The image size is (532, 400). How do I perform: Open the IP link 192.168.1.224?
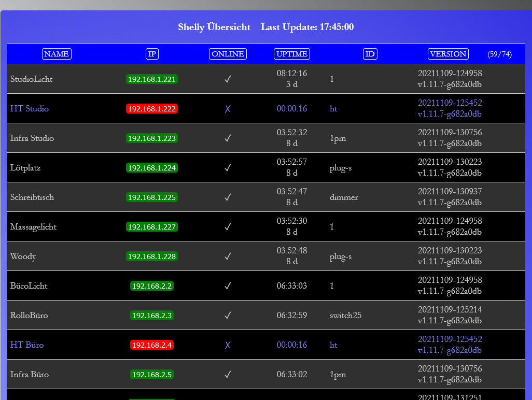(152, 168)
